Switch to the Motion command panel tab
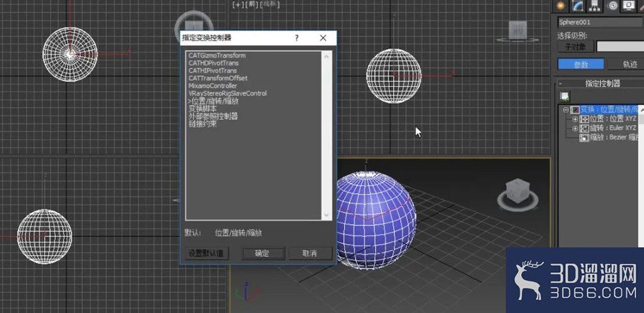The image size is (644, 313). (x=613, y=6)
